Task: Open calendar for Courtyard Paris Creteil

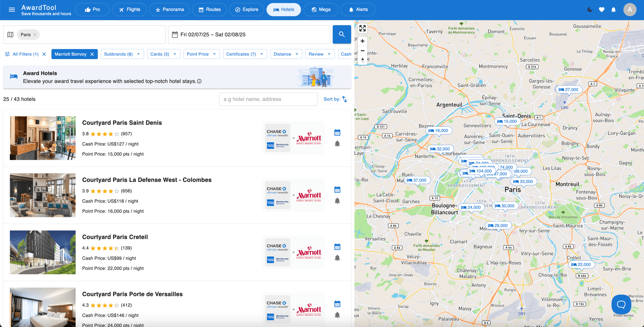Action: coord(337,247)
